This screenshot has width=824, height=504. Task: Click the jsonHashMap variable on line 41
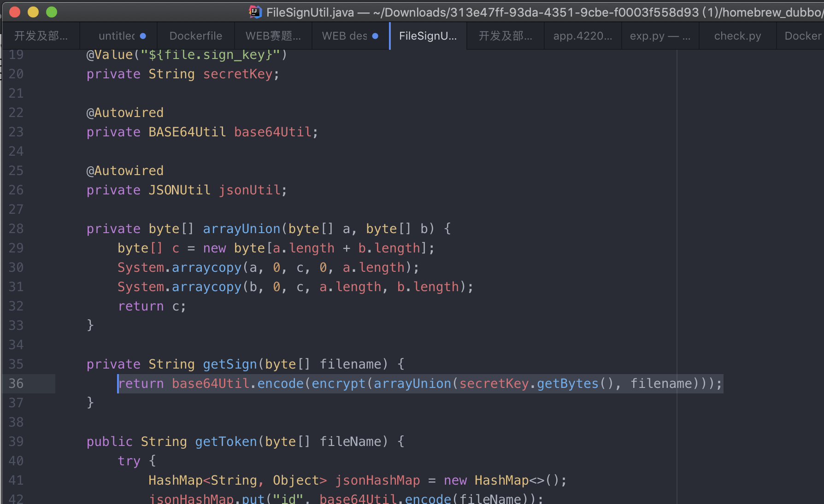[x=377, y=480]
